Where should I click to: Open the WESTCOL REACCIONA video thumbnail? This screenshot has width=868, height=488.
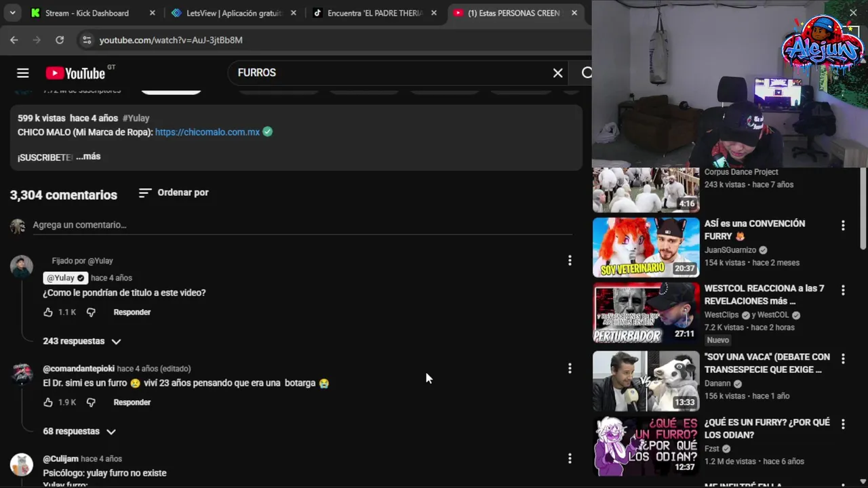646,312
